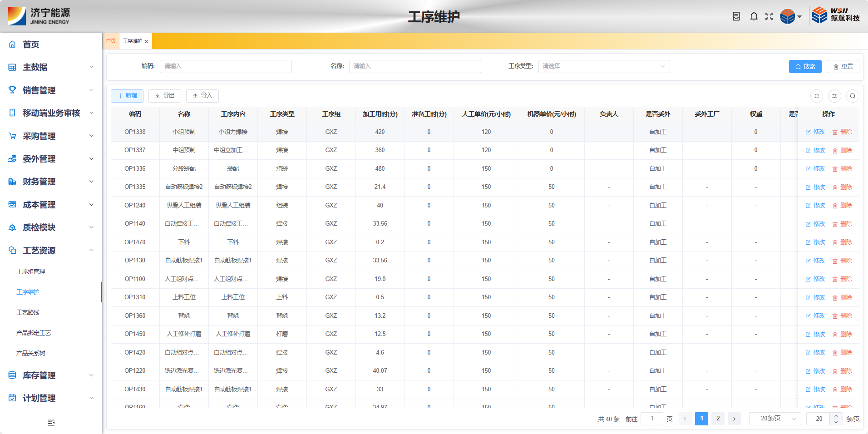Click cell OP1450 in 编码 column

coord(135,334)
